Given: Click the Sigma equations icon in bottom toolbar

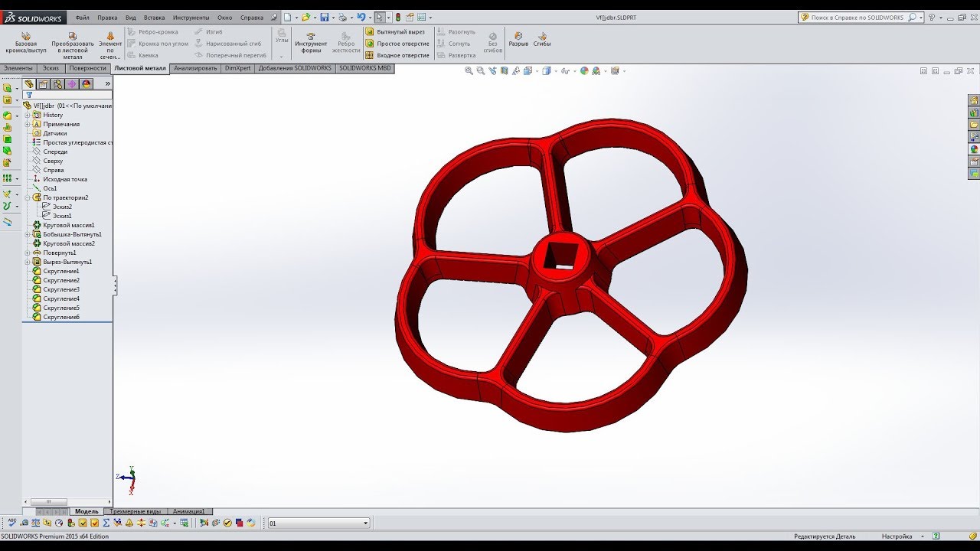Looking at the screenshot, I should 106,523.
